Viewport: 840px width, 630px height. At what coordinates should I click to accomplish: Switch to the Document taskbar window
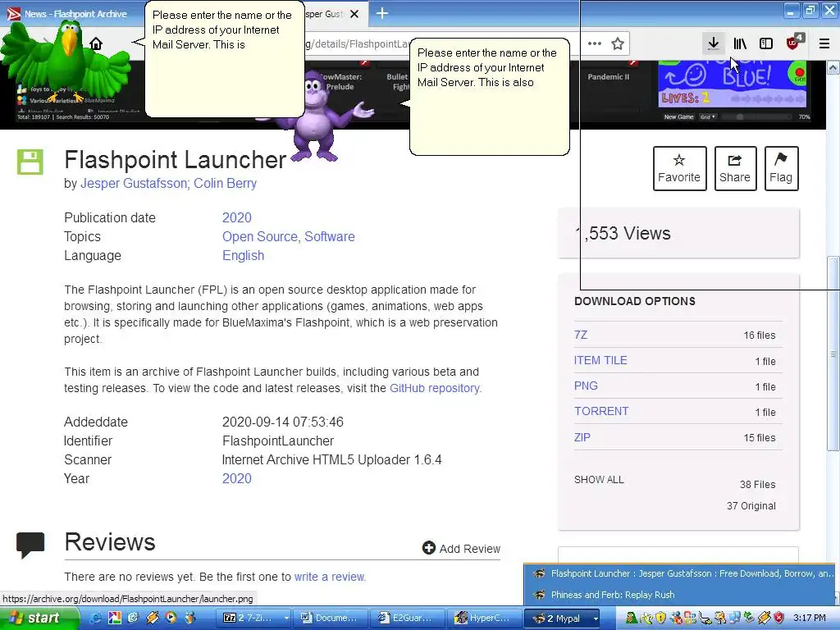[331, 618]
